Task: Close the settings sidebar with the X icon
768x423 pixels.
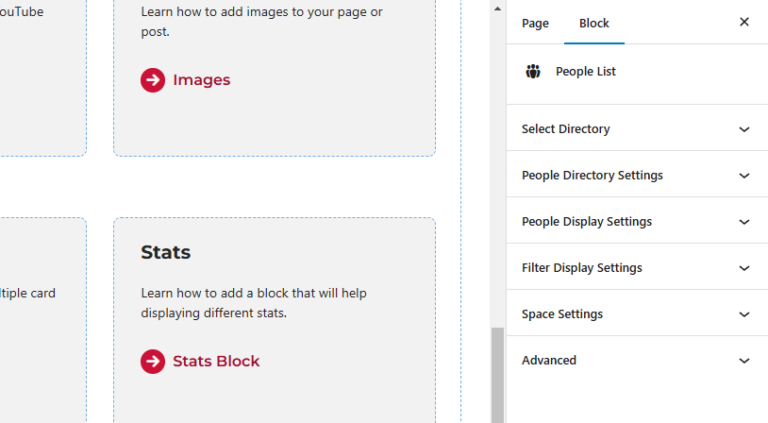Action: pos(744,22)
